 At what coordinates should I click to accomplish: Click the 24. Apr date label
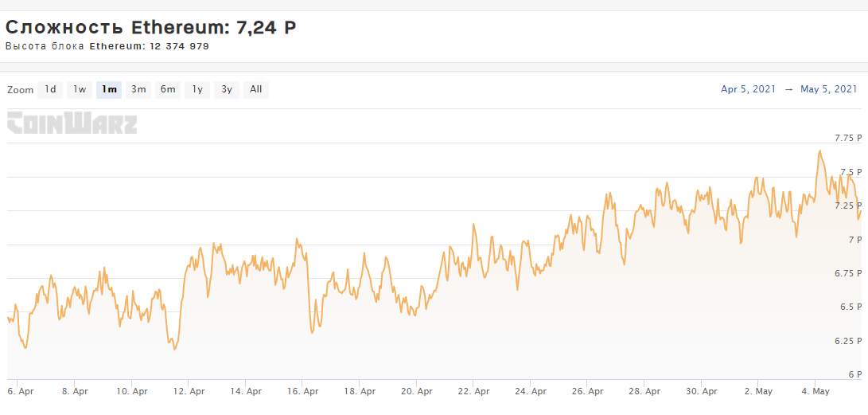point(531,391)
